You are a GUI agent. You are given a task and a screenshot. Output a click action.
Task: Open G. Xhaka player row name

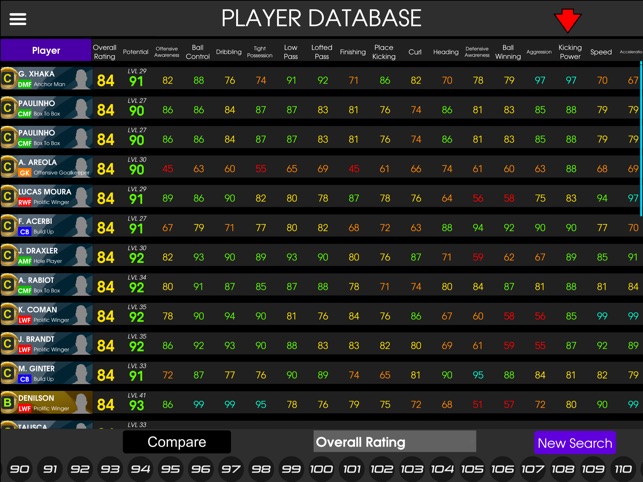[x=36, y=74]
